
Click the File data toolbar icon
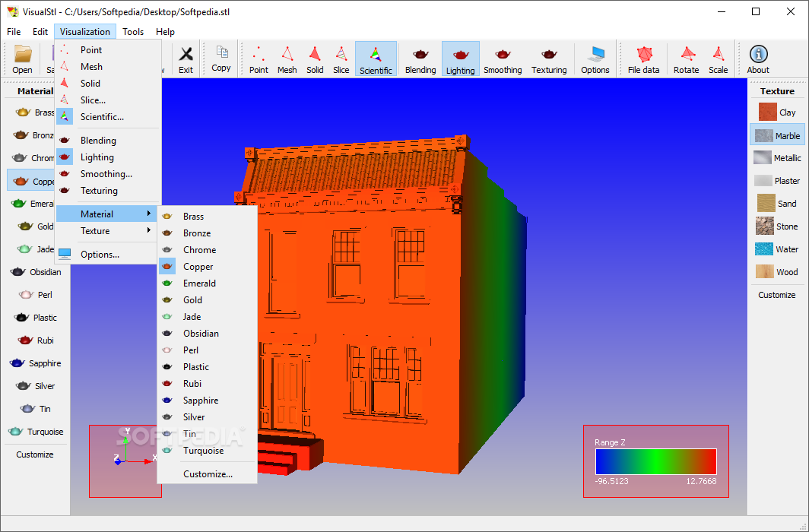(643, 59)
